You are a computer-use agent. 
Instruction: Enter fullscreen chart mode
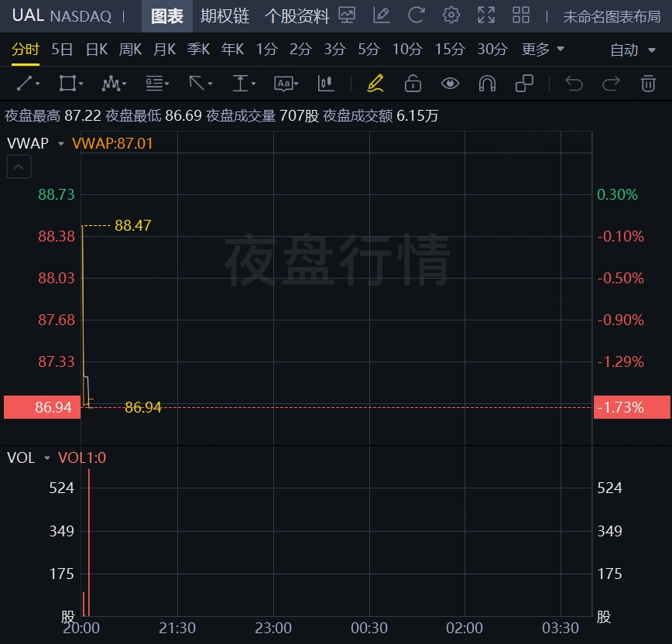pyautogui.click(x=486, y=15)
